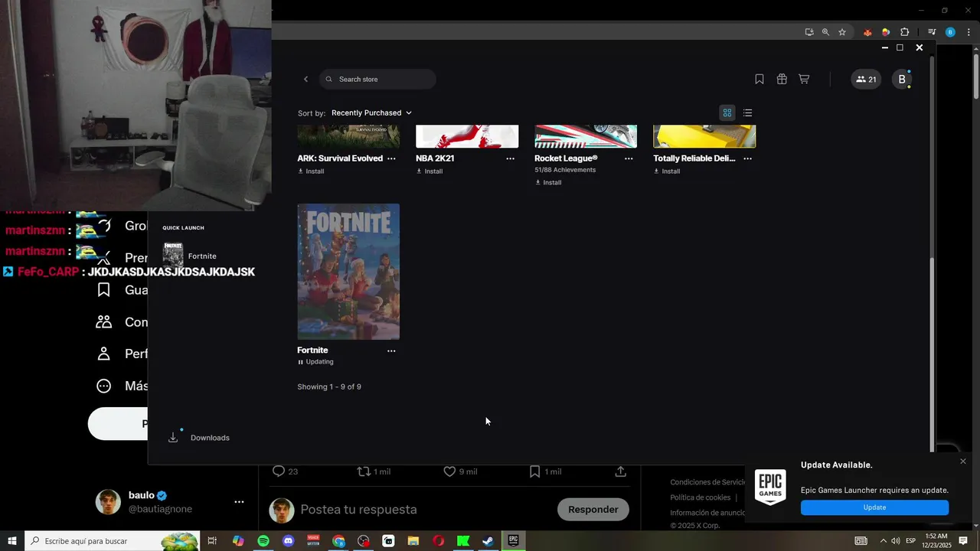Open Política de cookies link
Image resolution: width=980 pixels, height=551 pixels.
pos(701,497)
